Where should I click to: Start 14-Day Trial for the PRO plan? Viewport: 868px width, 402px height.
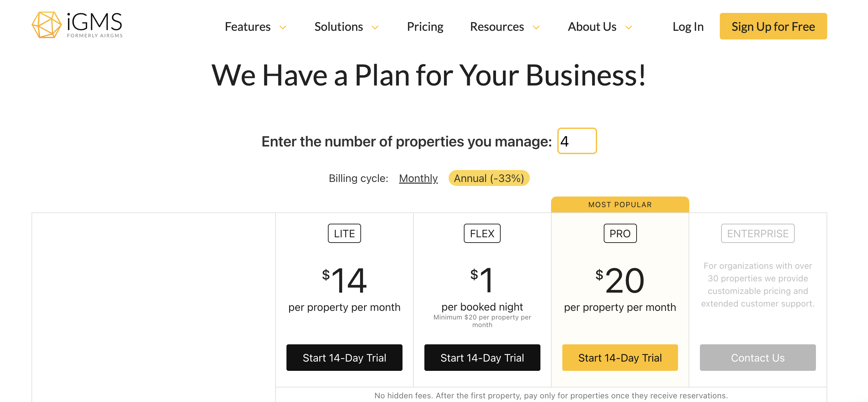tap(620, 358)
